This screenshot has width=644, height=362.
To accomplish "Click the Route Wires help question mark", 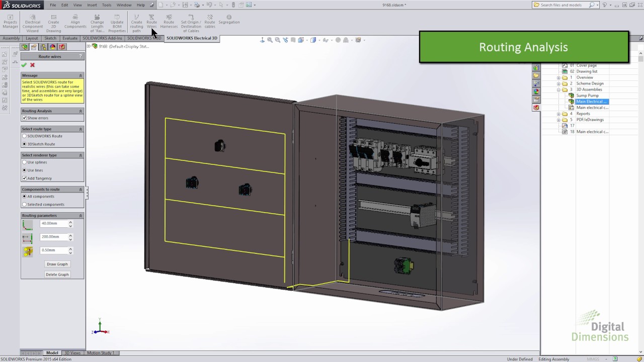I will tap(80, 56).
